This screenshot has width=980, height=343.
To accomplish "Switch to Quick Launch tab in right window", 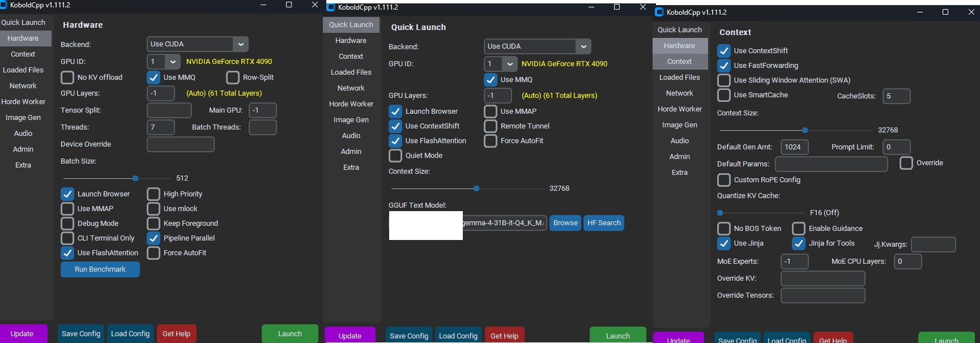I will pyautogui.click(x=680, y=29).
